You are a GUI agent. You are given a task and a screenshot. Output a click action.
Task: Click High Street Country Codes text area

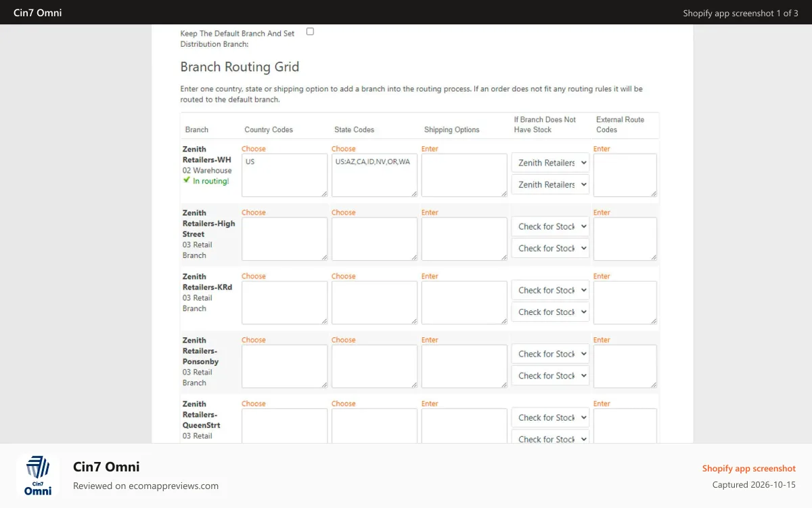[284, 239]
